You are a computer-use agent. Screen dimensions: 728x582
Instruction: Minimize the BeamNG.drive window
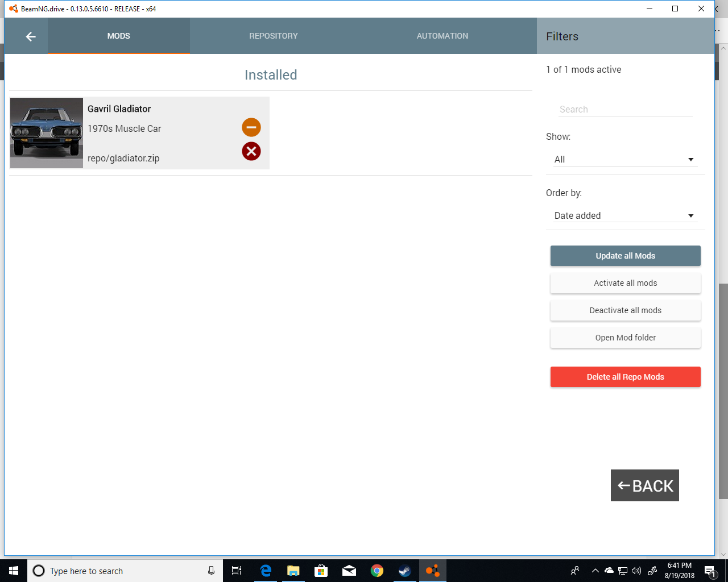[649, 9]
